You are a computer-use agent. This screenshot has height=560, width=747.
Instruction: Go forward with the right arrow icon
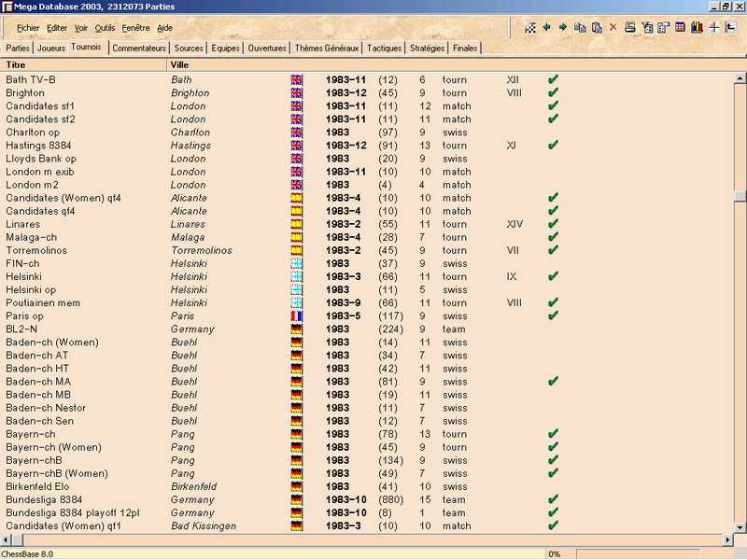tap(563, 27)
